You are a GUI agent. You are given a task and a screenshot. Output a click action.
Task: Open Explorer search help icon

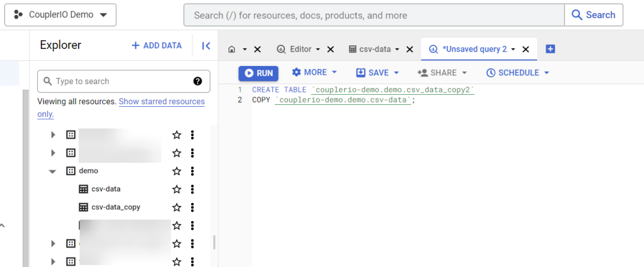click(197, 81)
